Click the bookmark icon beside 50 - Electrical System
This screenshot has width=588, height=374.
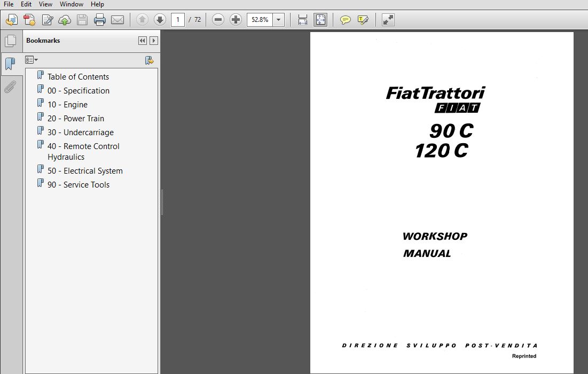pos(41,169)
